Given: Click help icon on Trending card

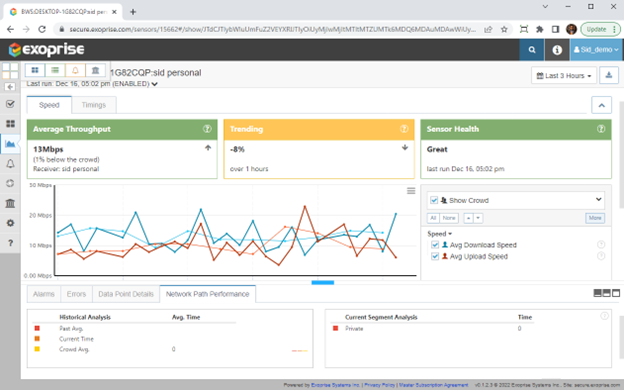Looking at the screenshot, I should point(404,129).
